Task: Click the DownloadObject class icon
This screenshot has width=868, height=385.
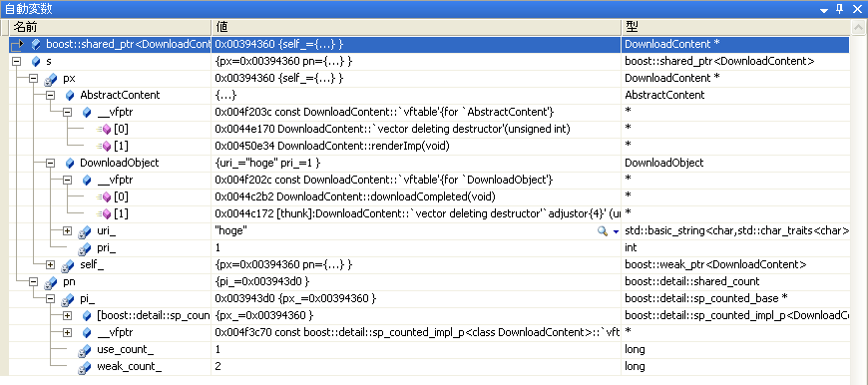Action: pyautogui.click(x=70, y=163)
